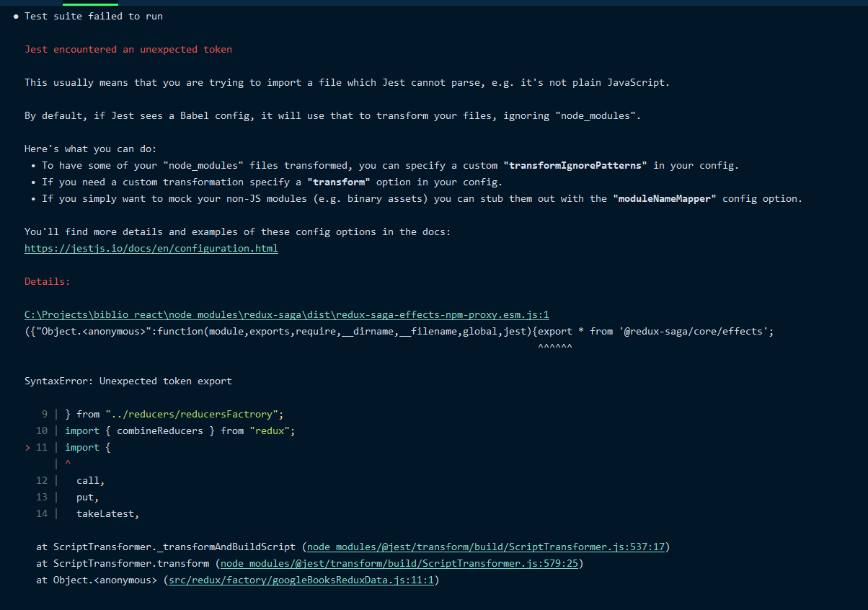
Task: Click the "You'll find more details" sentence
Action: (x=238, y=231)
